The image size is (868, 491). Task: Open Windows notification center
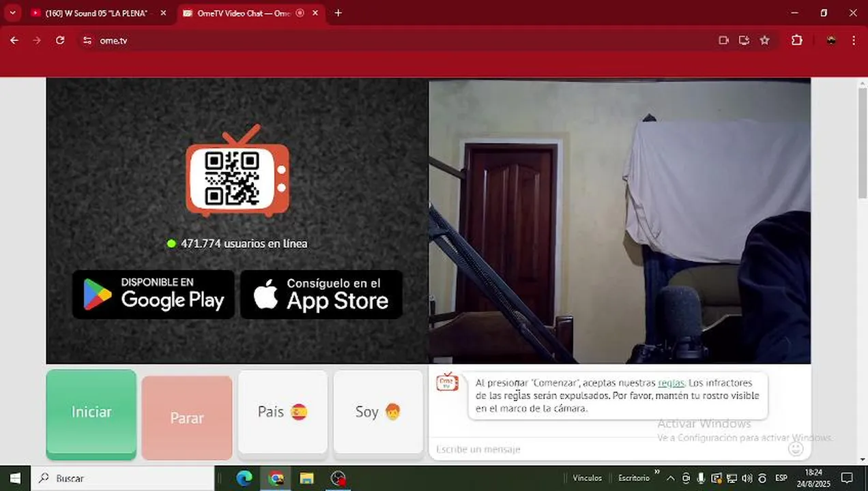coord(847,478)
